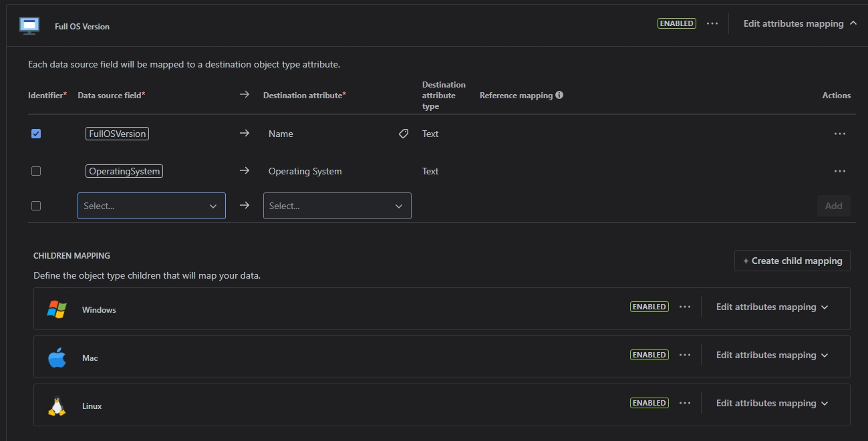Open the ellipsis menu next to the top ENABLED badge
The height and width of the screenshot is (441, 868).
(712, 23)
